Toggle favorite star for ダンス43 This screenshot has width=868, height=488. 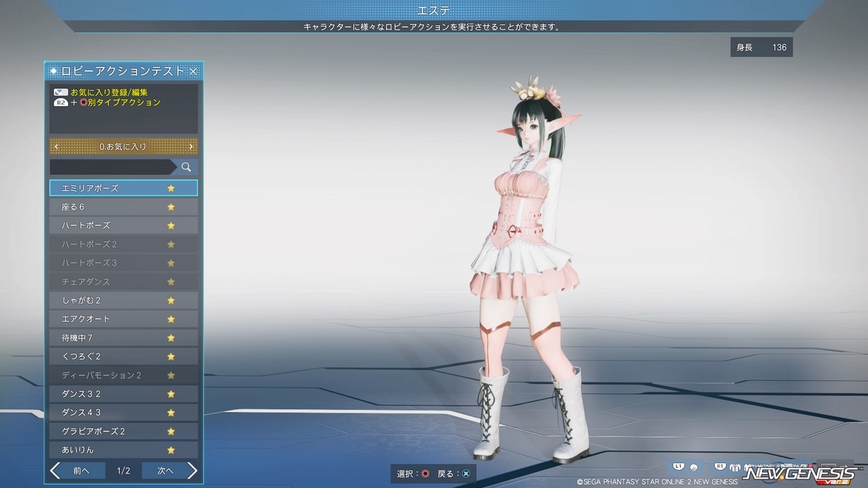[171, 413]
